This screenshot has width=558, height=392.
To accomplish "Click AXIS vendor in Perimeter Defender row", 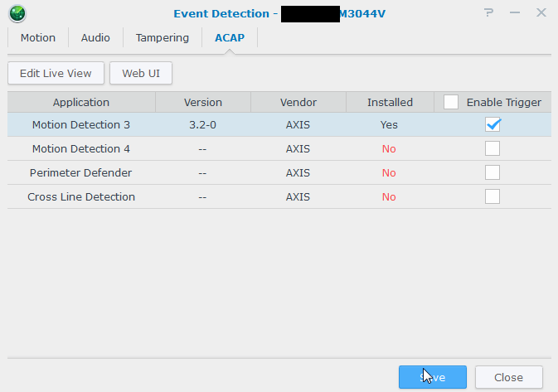I will [x=298, y=173].
